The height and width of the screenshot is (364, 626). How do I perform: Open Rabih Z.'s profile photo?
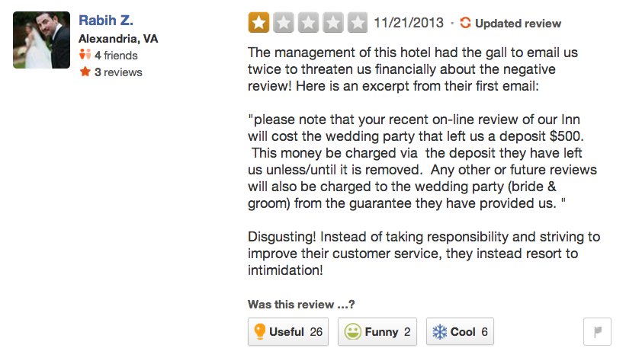point(41,40)
